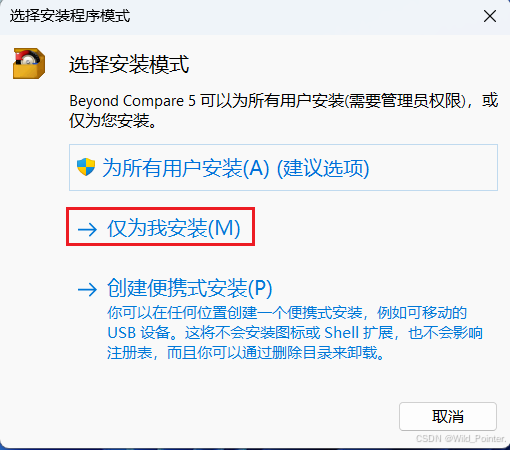Select 仅为我安装(M) option text
Viewport: 510px width, 450px height.
(x=173, y=228)
